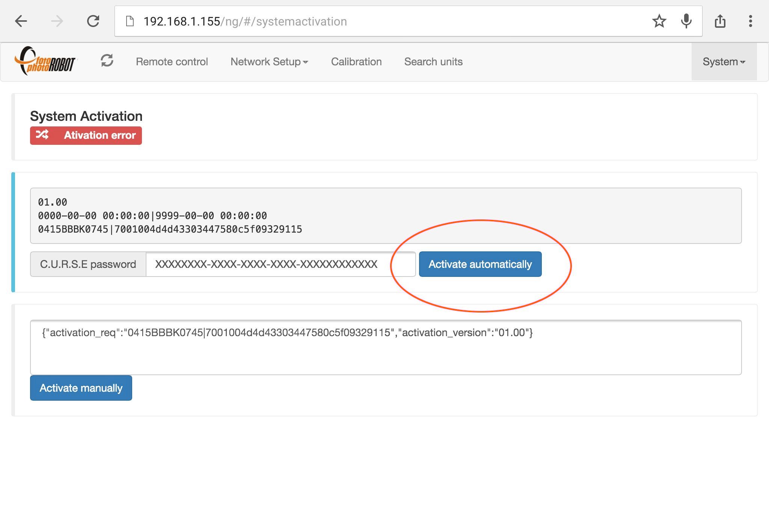
Task: Click the 01.00 version line
Action: click(53, 202)
